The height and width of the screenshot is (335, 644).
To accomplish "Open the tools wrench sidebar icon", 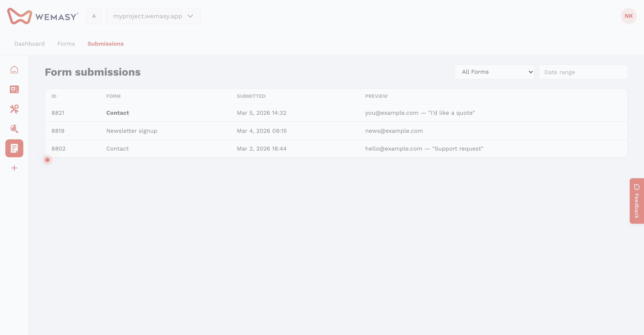I will (x=14, y=109).
